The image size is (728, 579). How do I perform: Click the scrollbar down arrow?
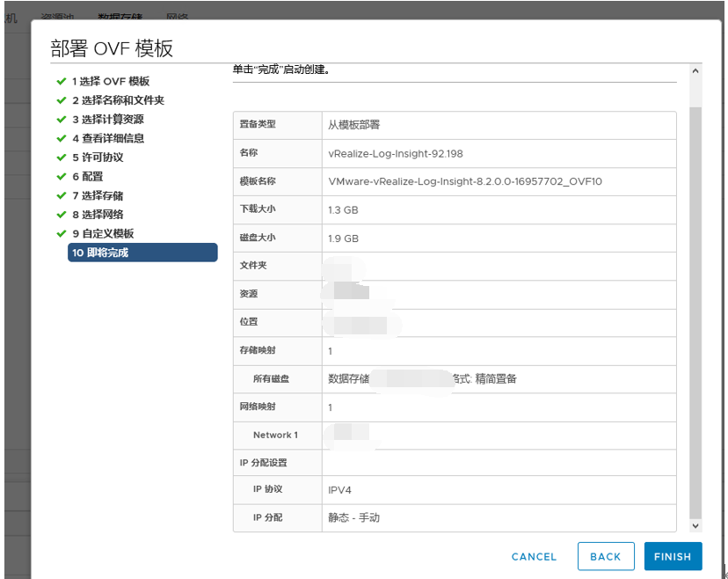(x=695, y=524)
